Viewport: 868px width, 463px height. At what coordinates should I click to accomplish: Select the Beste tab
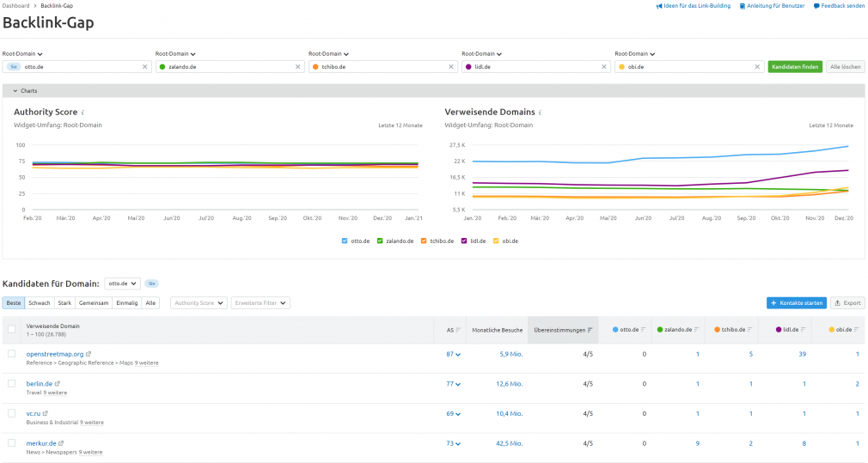click(x=14, y=303)
